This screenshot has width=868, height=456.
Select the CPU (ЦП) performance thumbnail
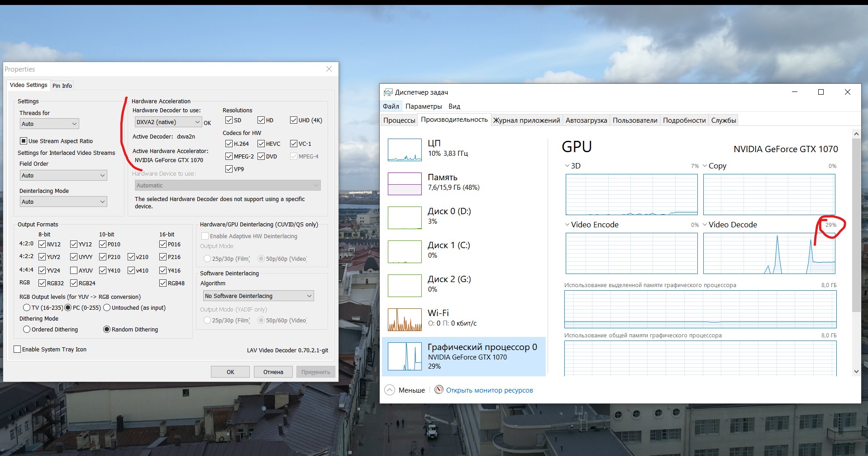pyautogui.click(x=405, y=150)
